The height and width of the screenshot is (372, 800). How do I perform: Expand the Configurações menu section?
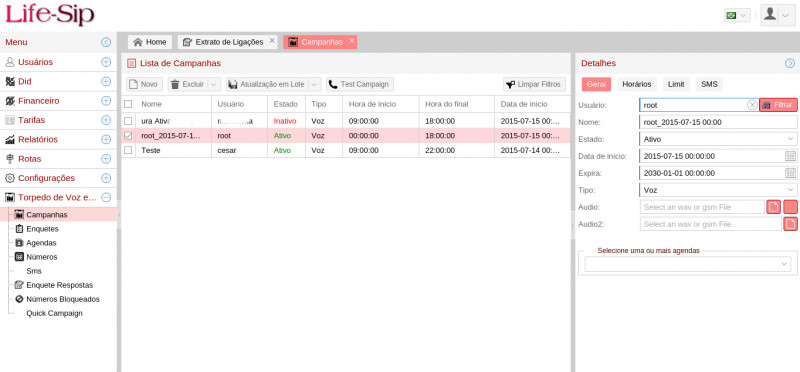106,178
